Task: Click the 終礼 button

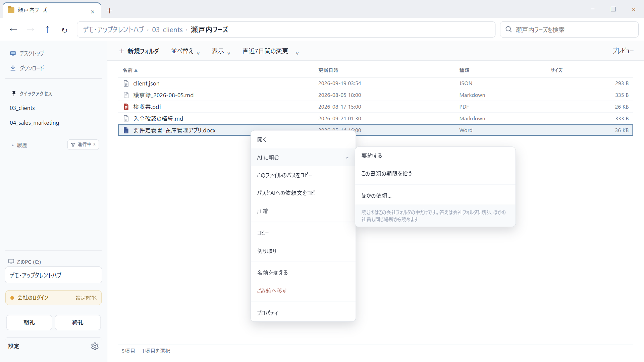Action: [x=78, y=322]
